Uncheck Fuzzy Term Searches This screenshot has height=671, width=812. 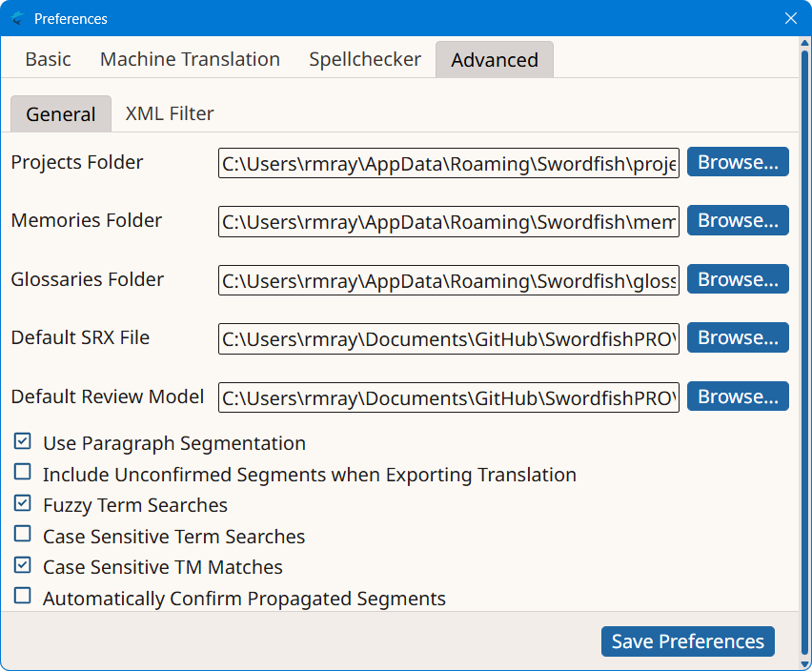tap(22, 503)
